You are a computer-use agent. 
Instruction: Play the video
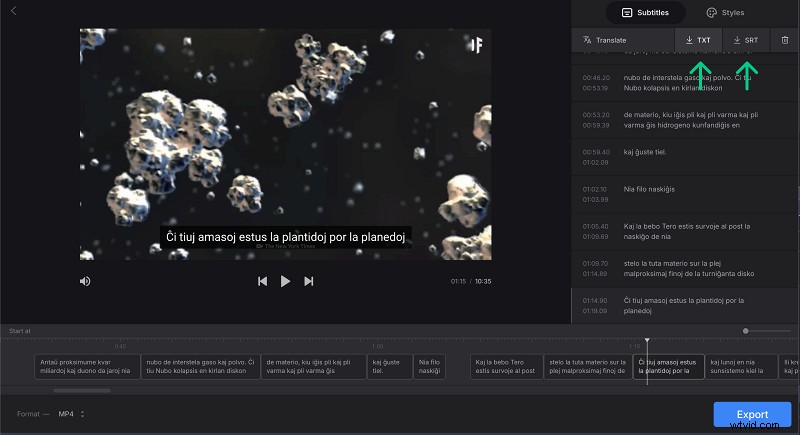pos(285,282)
